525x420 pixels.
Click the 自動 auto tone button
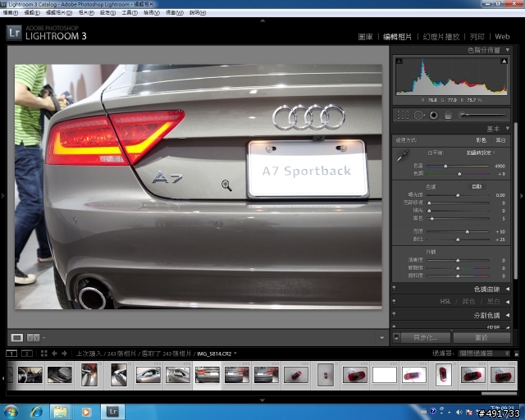click(x=477, y=186)
